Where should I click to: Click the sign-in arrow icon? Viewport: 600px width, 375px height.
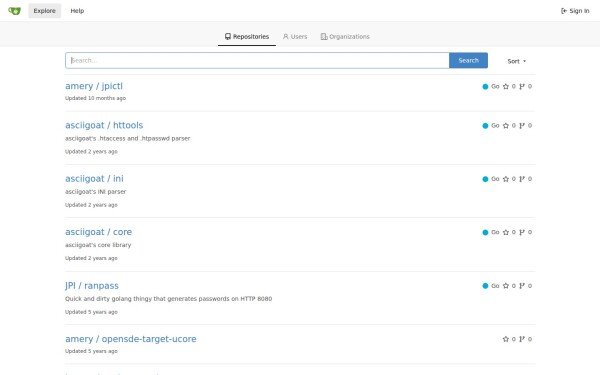[564, 11]
